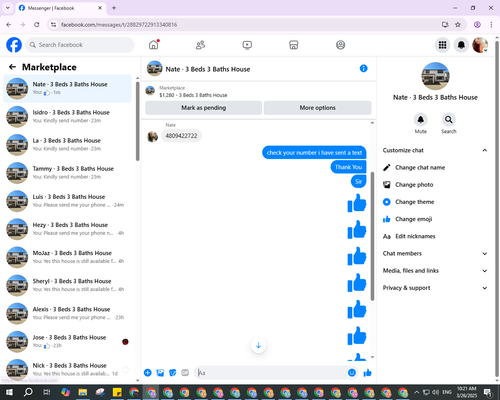Click the conversation information icon
The width and height of the screenshot is (500, 400).
click(x=364, y=68)
